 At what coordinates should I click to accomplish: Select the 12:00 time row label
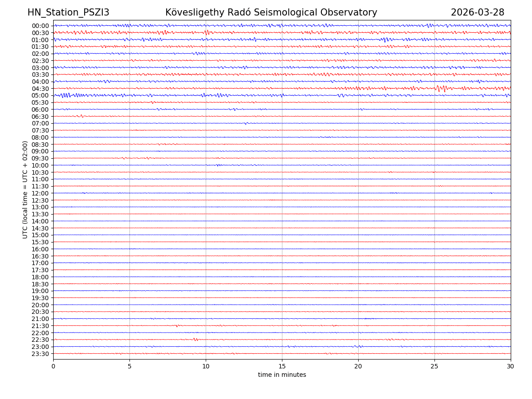point(40,193)
